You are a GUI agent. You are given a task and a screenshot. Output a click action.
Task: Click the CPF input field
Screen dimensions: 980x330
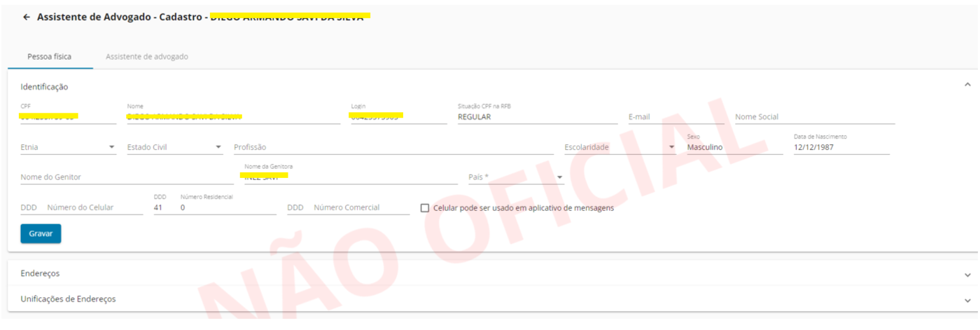69,116
